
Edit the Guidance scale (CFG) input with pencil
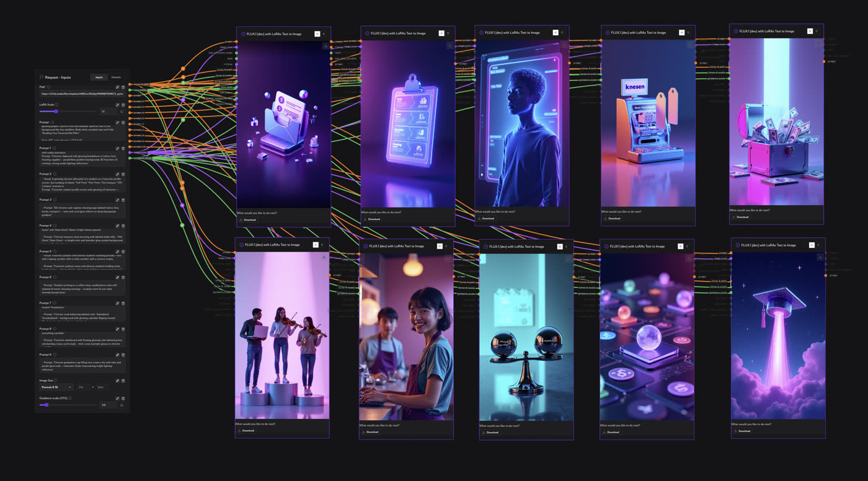[x=117, y=399]
